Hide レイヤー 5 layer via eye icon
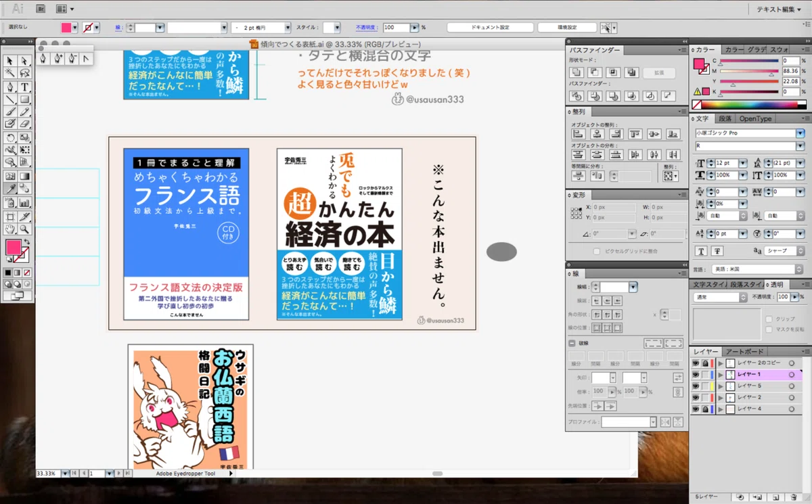 pos(696,386)
